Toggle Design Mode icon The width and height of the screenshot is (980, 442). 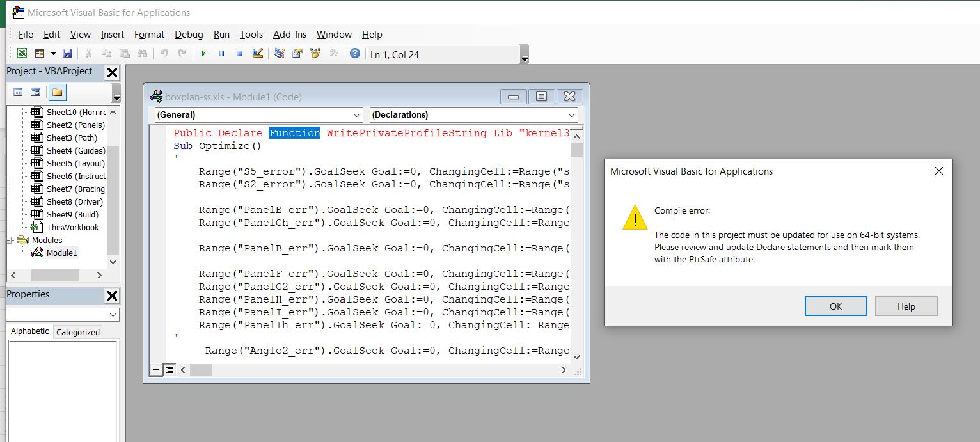pyautogui.click(x=258, y=54)
